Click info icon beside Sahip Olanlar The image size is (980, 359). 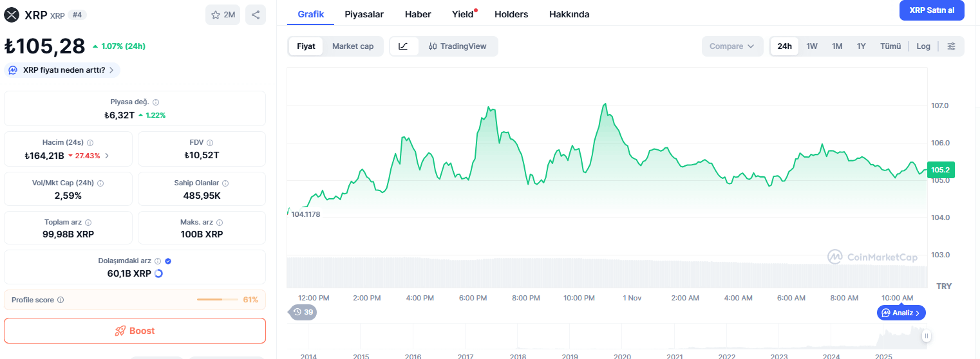[x=225, y=183]
